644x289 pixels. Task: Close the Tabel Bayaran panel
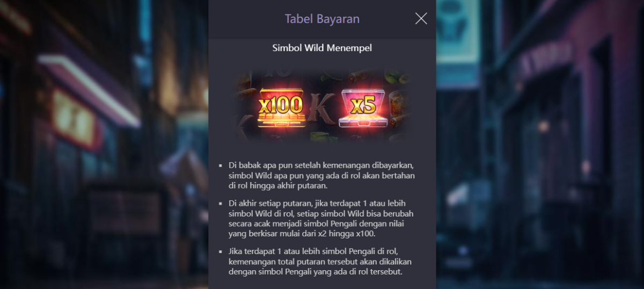coord(421,19)
